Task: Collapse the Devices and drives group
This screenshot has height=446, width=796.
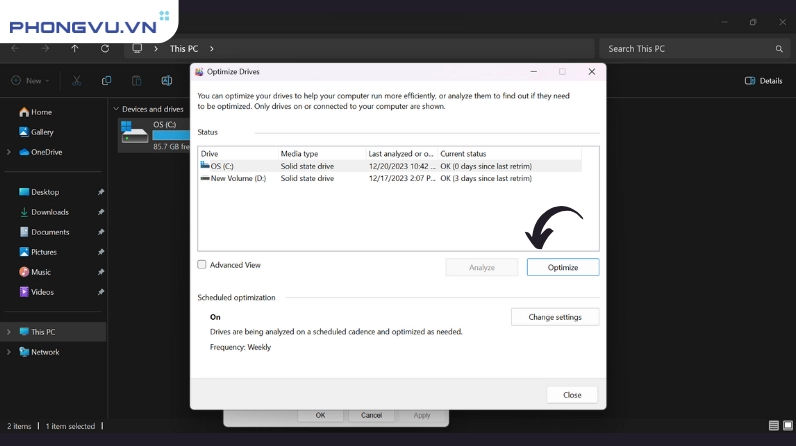Action: (x=116, y=109)
